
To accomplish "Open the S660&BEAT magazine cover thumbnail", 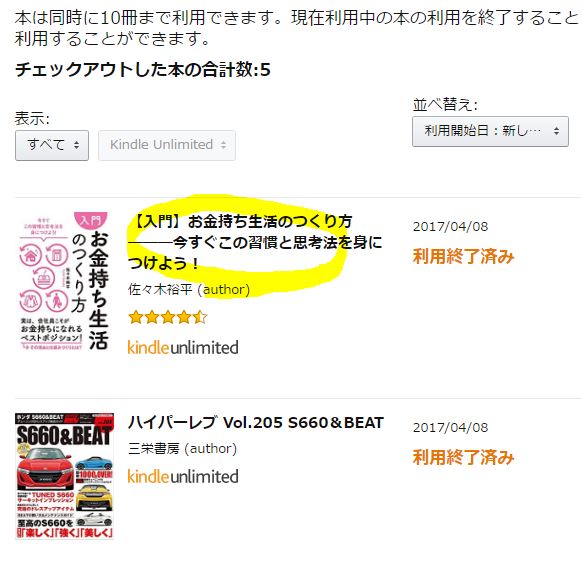I will [64, 476].
